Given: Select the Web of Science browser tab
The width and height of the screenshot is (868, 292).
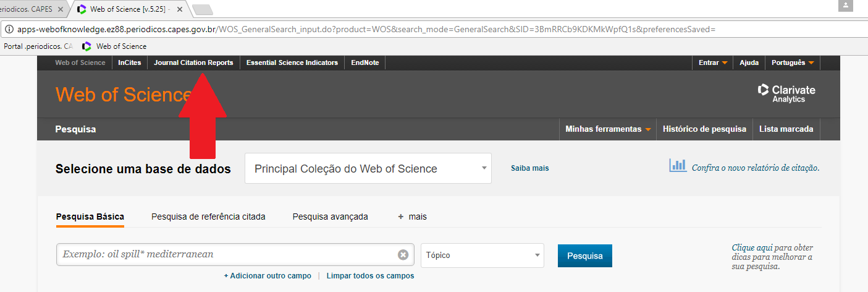Looking at the screenshot, I should 131,9.
